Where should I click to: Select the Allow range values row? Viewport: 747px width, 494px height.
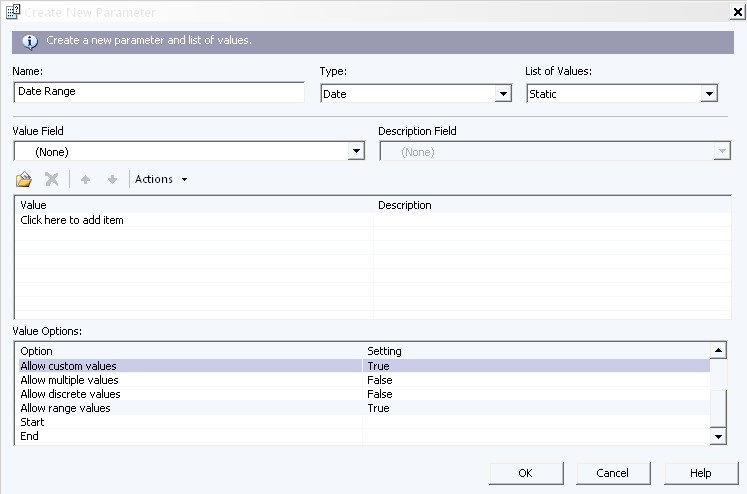(x=364, y=408)
